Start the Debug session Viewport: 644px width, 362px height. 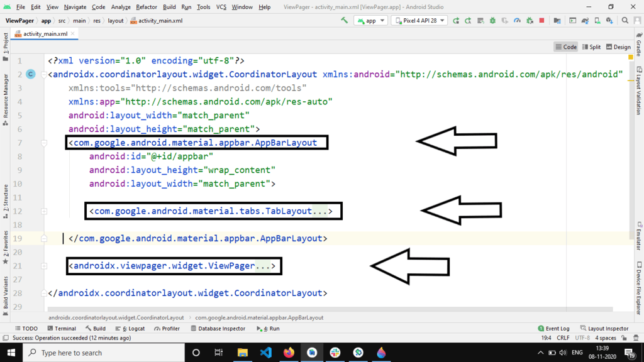[492, 20]
